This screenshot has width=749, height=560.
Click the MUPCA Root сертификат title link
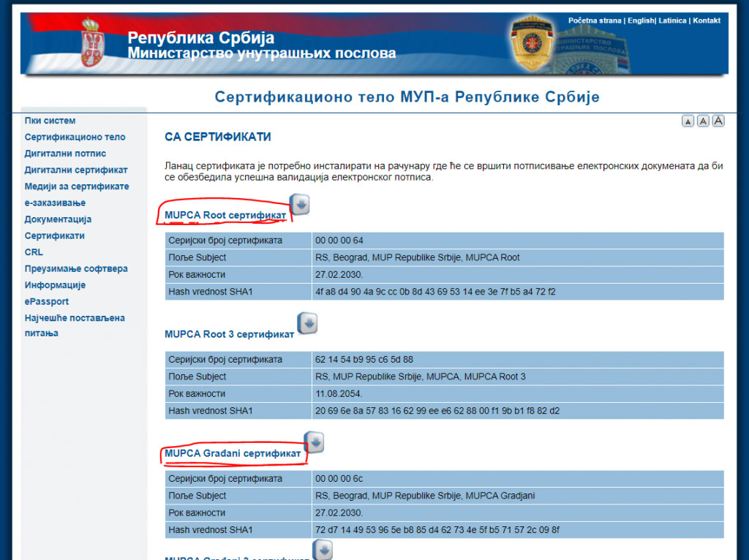(x=225, y=215)
